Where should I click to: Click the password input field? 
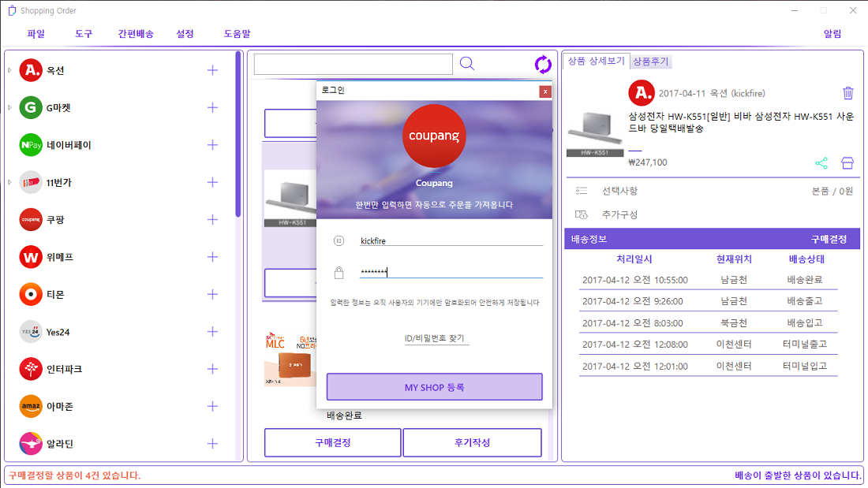pyautogui.click(x=451, y=272)
